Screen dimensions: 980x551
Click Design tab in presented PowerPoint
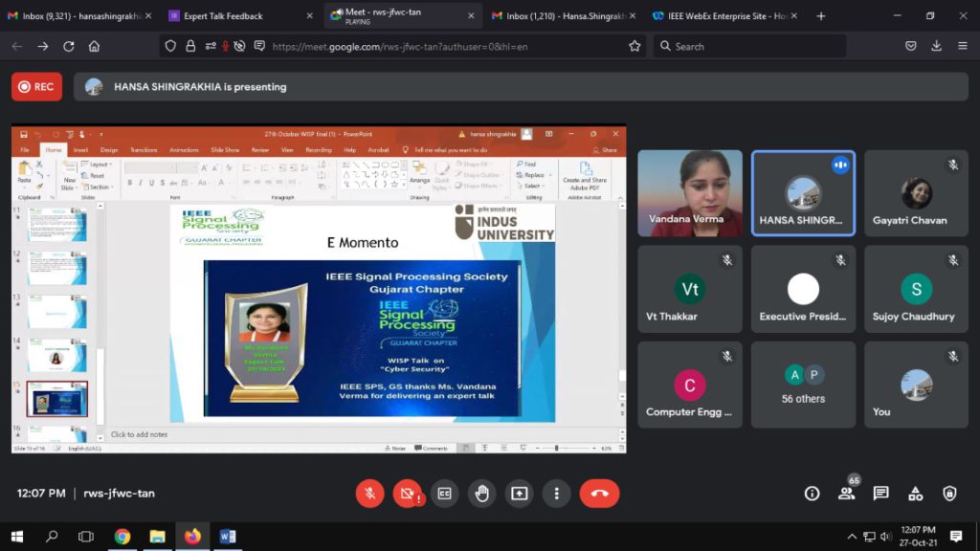tap(109, 150)
